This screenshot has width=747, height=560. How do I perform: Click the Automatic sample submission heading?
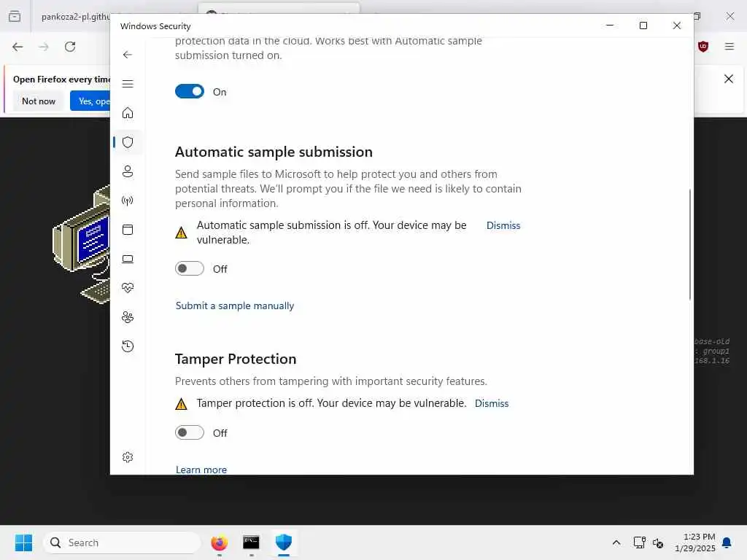pyautogui.click(x=274, y=152)
